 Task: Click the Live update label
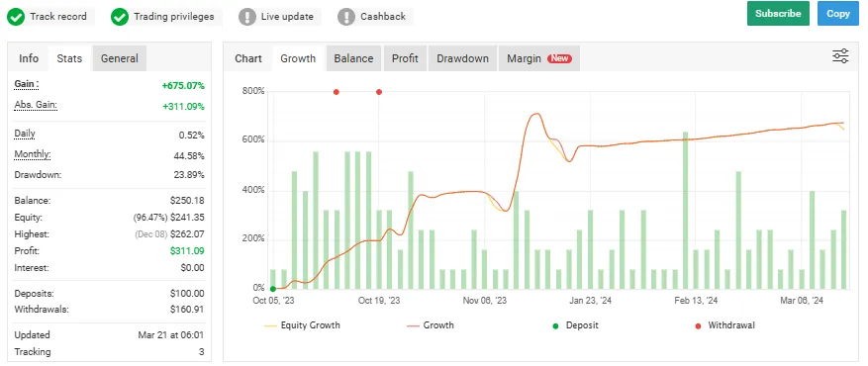click(287, 17)
